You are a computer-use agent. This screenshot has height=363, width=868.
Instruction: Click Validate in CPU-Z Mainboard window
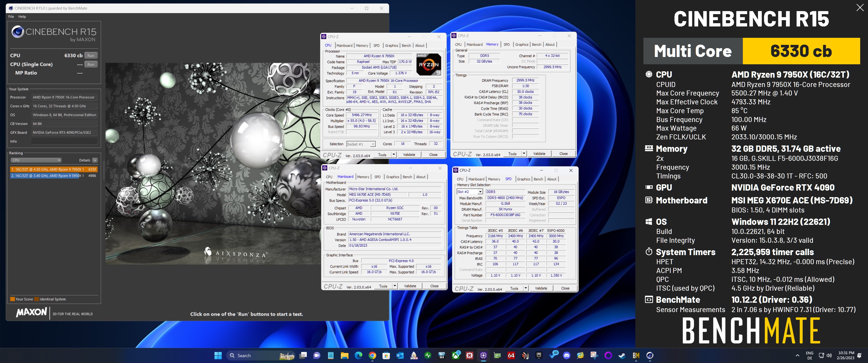coord(410,286)
